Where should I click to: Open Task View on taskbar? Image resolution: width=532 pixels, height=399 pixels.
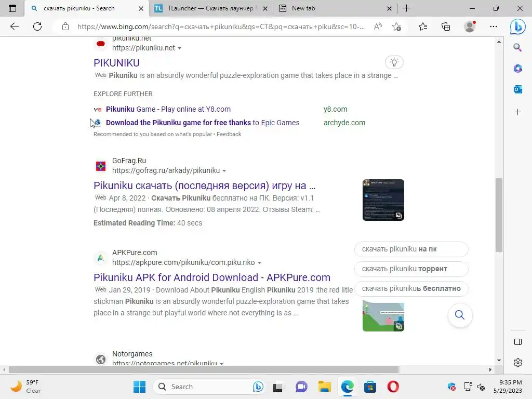277,387
